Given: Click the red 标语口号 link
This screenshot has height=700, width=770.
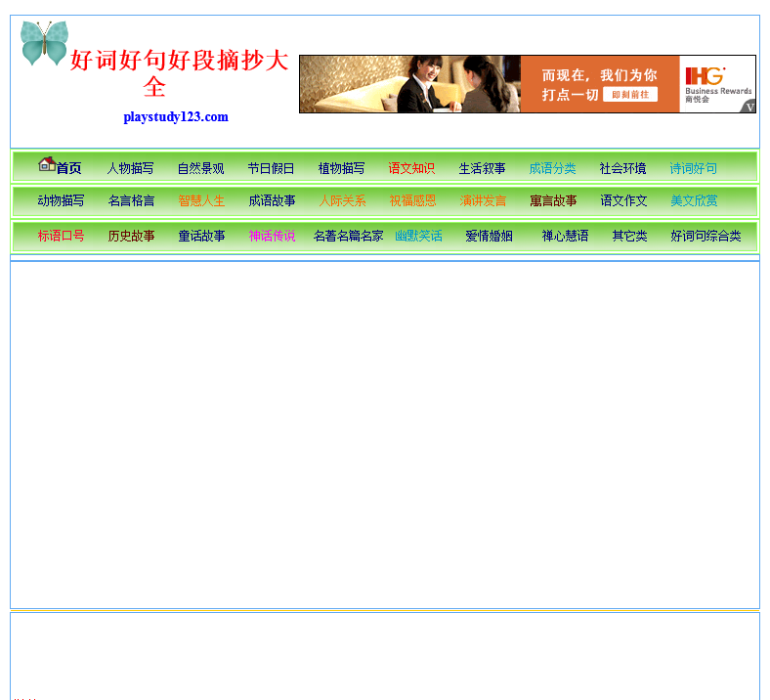Looking at the screenshot, I should pos(61,236).
